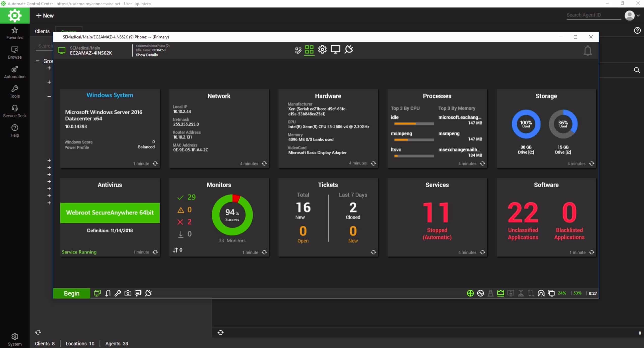Open the chat message icon in the bottom toolbar
The image size is (644, 348).
coord(138,293)
